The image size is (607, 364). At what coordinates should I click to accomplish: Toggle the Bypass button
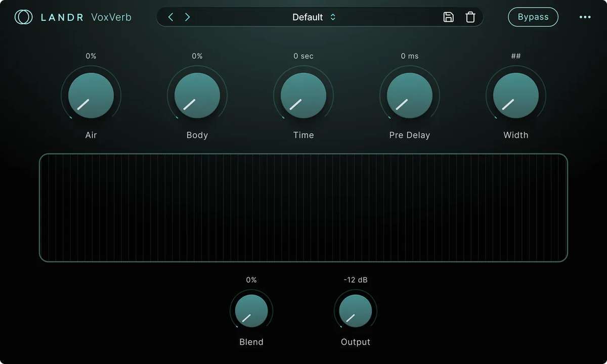533,17
